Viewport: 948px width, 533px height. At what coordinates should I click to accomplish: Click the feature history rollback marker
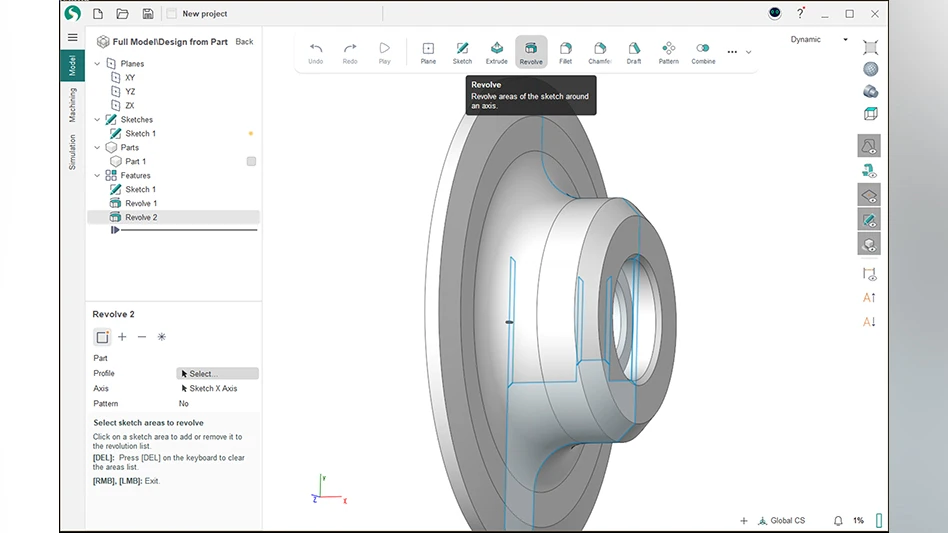point(116,230)
